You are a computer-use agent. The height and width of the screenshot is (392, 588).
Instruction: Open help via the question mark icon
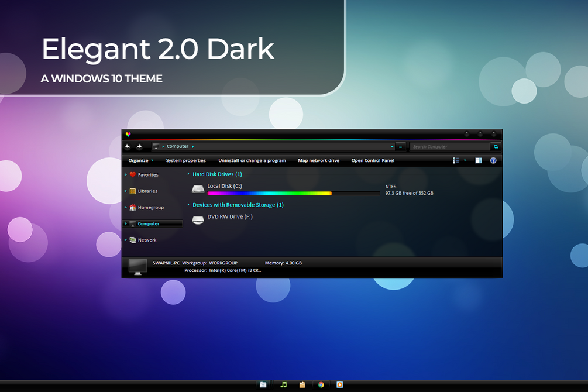pos(493,160)
